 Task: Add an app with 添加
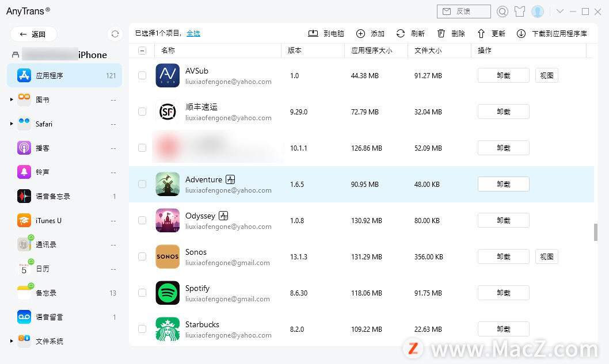(x=370, y=34)
